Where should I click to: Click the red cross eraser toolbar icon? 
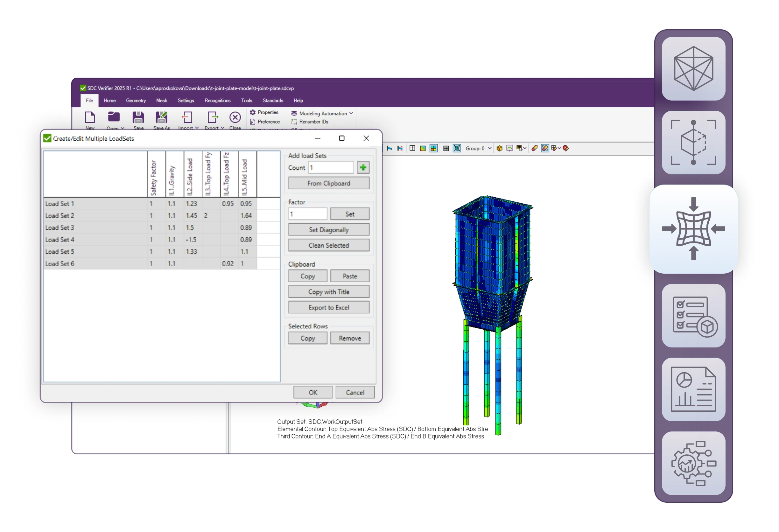tap(566, 148)
